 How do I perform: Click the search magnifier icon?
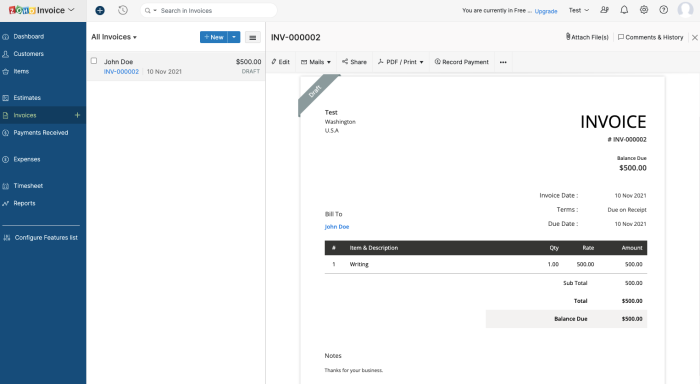tap(147, 11)
